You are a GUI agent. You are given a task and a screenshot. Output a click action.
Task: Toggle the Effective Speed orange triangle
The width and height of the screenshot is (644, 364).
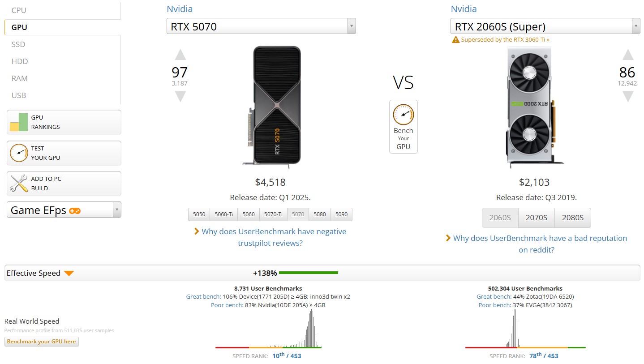coord(69,273)
